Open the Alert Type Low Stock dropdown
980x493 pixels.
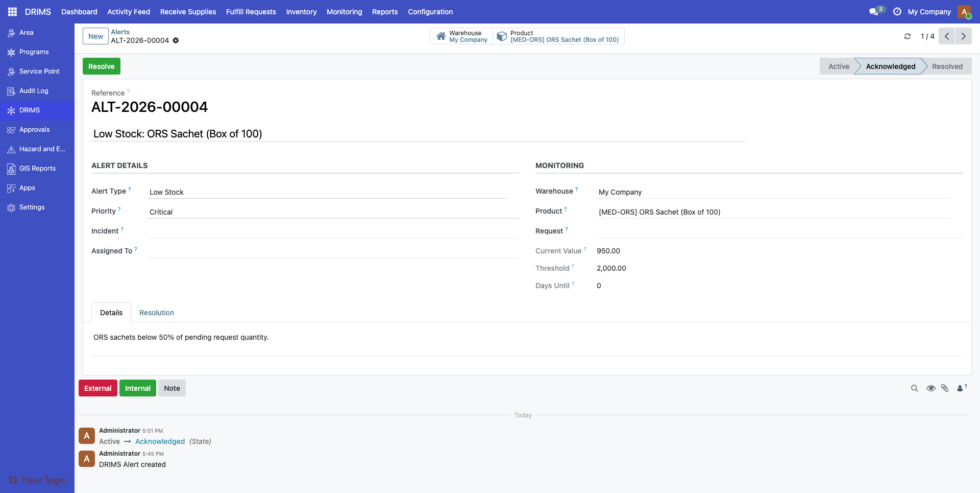coord(327,192)
